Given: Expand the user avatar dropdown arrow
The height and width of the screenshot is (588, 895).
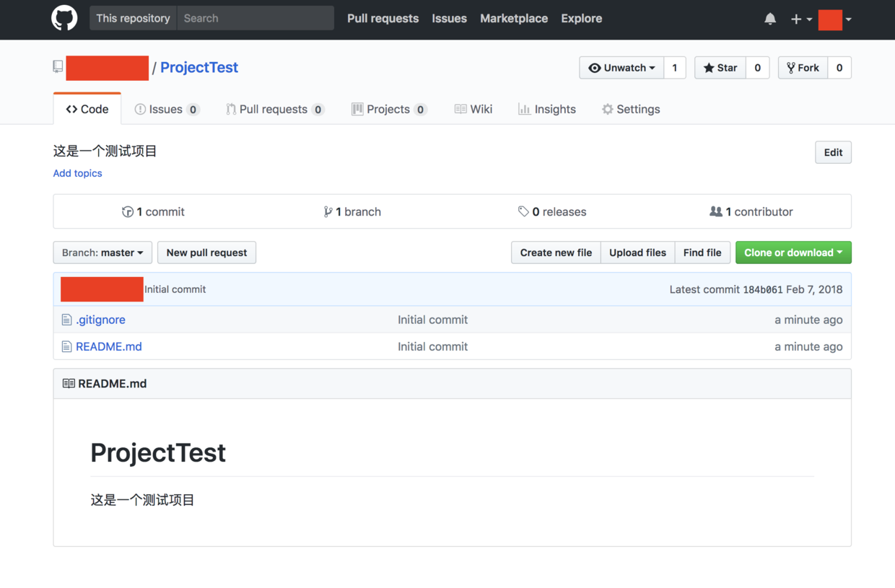Looking at the screenshot, I should (x=848, y=19).
